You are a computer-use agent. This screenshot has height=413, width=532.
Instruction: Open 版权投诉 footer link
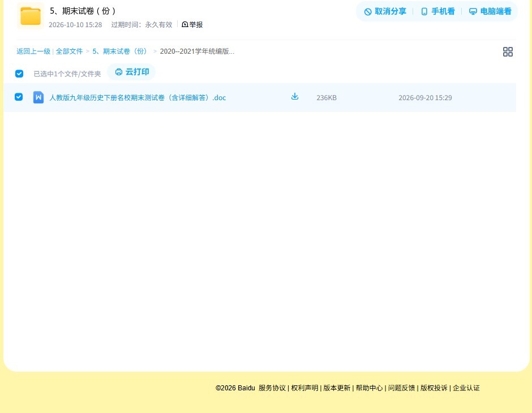point(434,388)
